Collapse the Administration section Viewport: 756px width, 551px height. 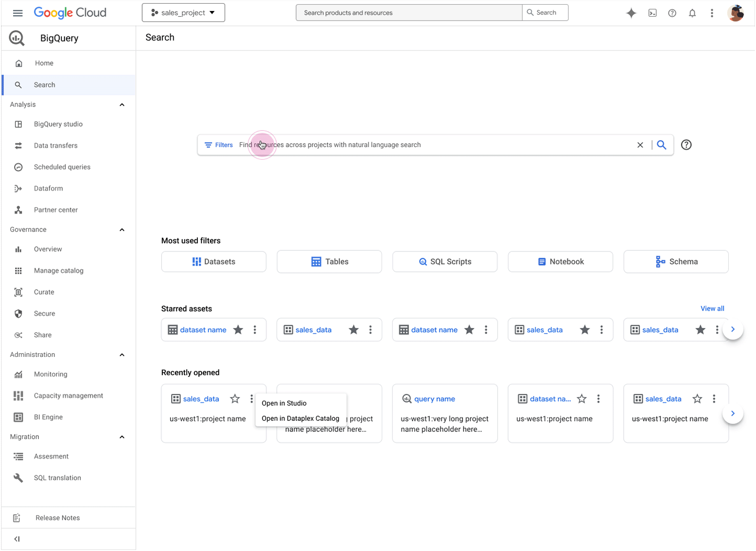pos(122,355)
